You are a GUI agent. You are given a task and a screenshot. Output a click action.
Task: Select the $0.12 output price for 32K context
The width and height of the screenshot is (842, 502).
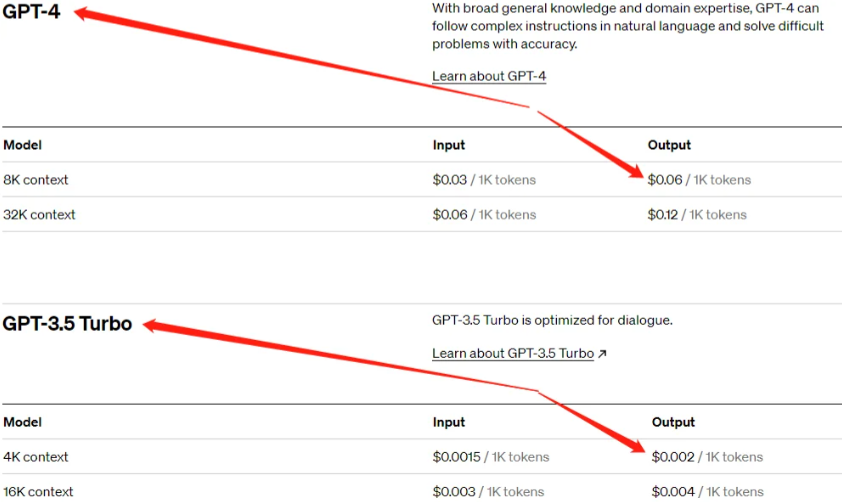click(x=665, y=214)
